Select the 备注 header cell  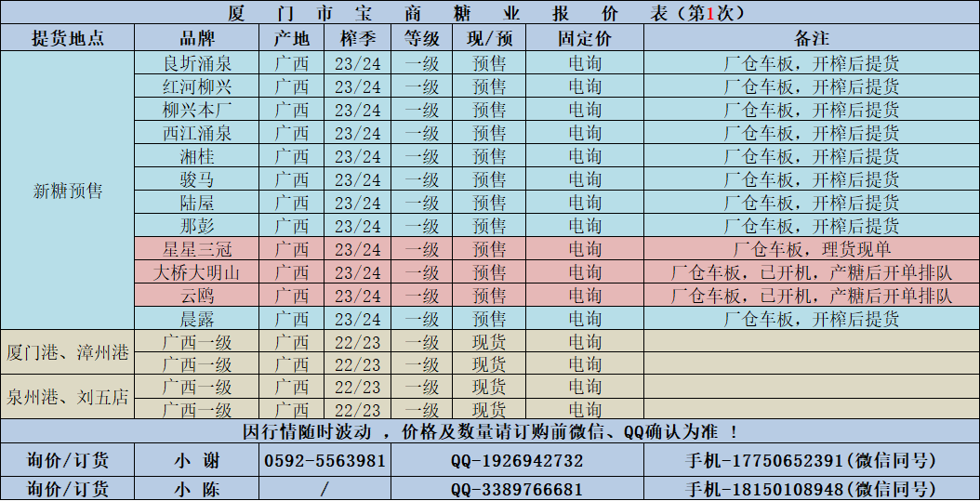pyautogui.click(x=811, y=39)
